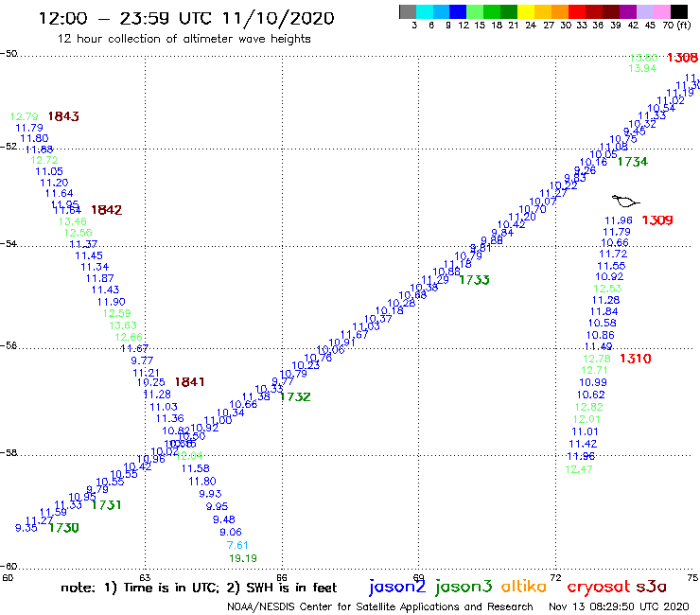Click the green value 12.53
The image size is (700, 615).
click(x=607, y=289)
